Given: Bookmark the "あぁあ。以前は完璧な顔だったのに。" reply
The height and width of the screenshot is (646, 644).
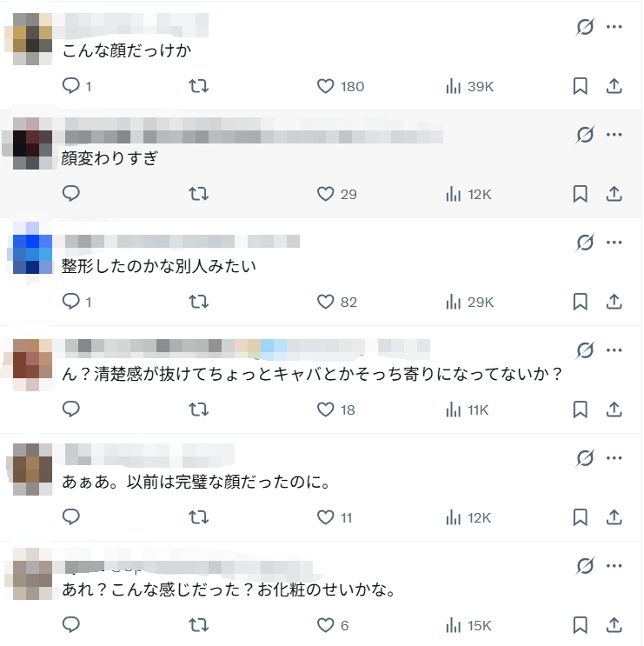Looking at the screenshot, I should point(581,517).
